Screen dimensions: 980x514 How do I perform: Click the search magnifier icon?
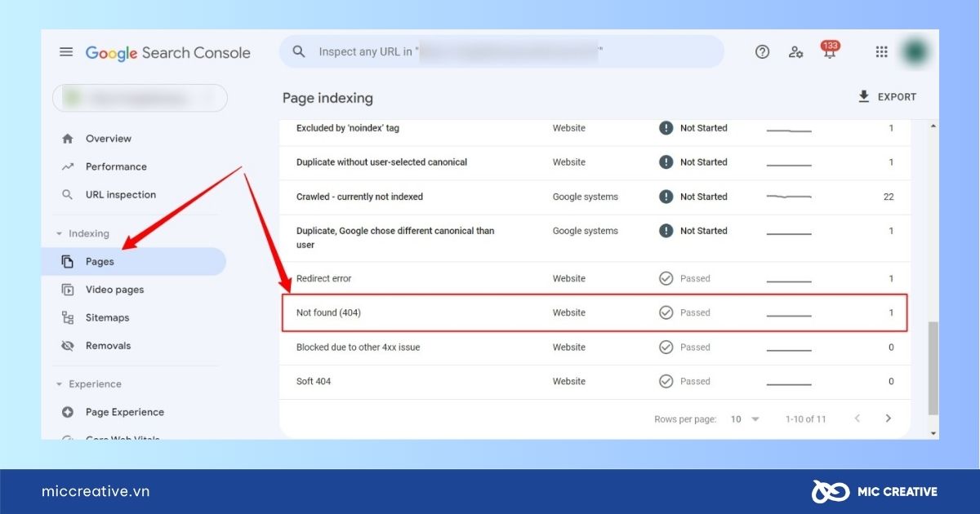[299, 51]
